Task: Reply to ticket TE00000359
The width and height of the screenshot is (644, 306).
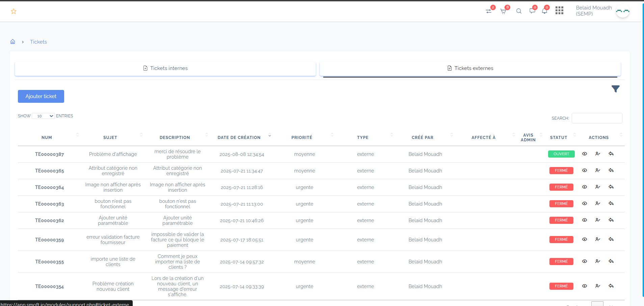Action: tap(611, 239)
